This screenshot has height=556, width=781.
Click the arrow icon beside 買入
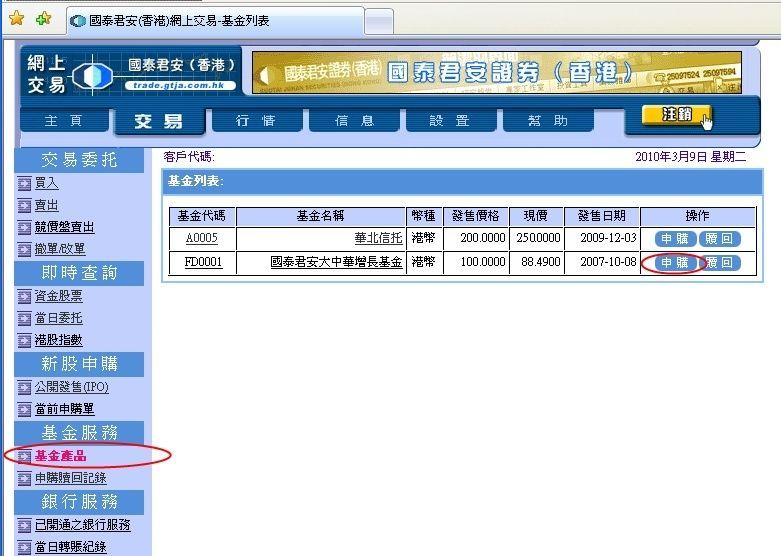point(24,184)
